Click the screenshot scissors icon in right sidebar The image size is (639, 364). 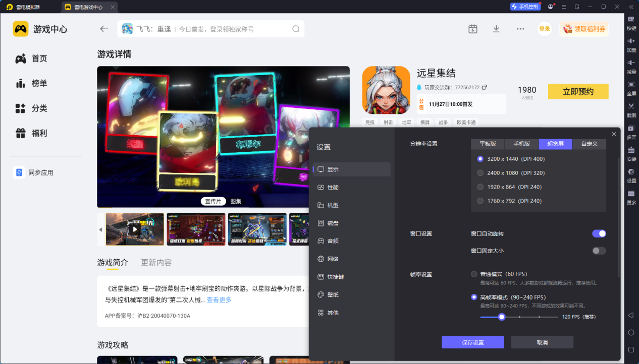tap(631, 106)
